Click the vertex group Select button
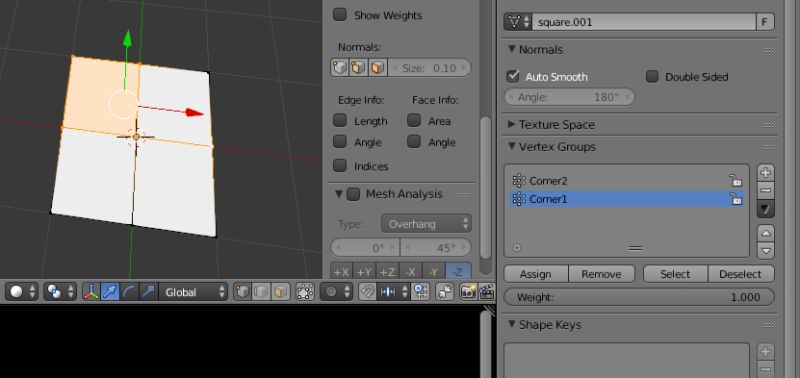Screen dimensions: 800x378 point(676,274)
